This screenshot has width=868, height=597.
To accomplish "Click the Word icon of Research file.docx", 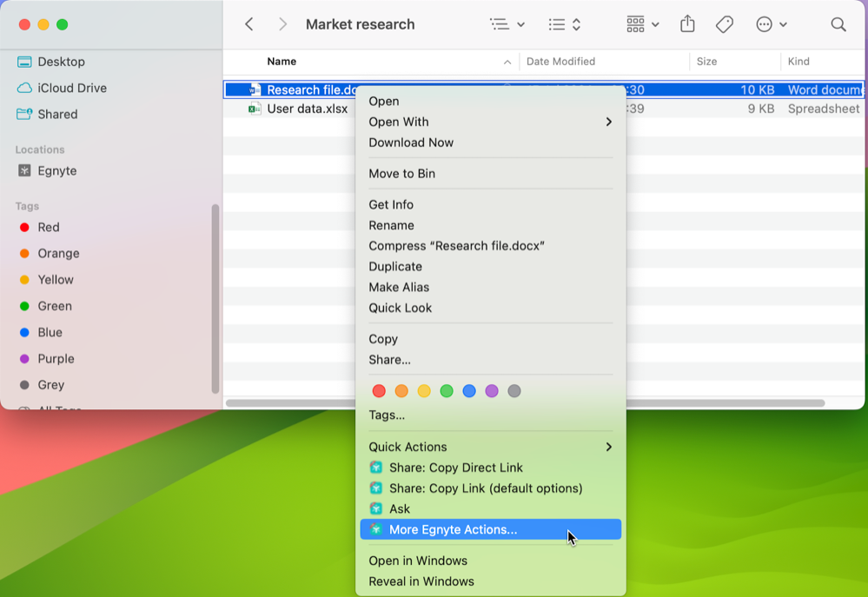I will [255, 90].
